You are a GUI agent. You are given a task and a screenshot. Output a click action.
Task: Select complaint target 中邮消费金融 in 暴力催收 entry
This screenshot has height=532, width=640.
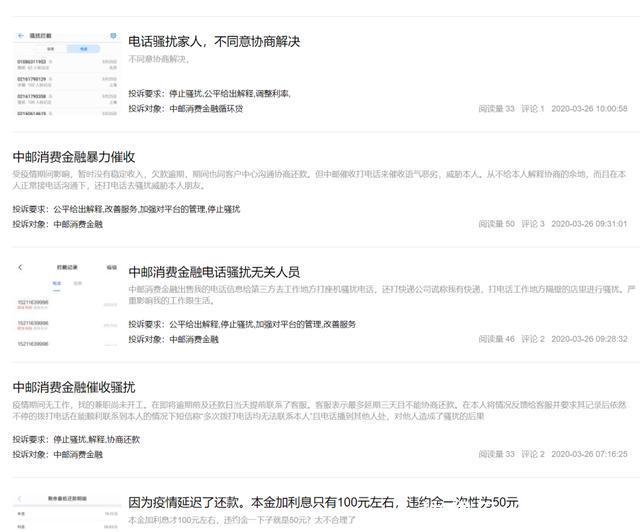(x=78, y=224)
